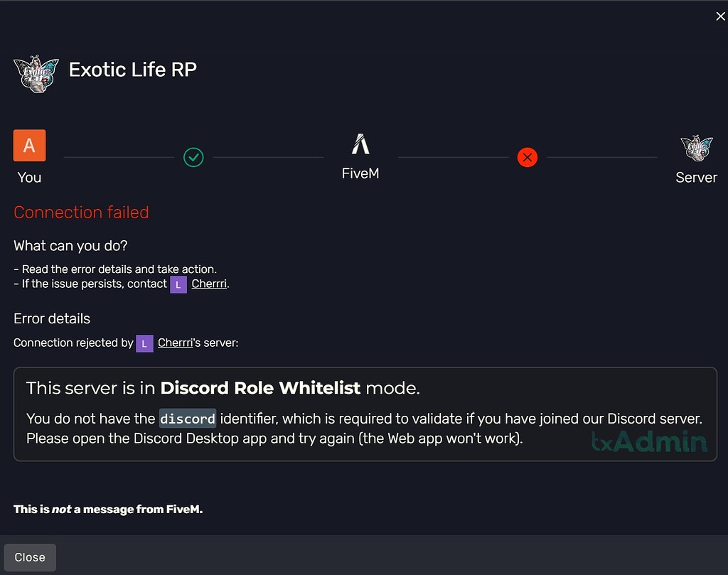Click the FiveM lambda logo
Image resolution: width=728 pixels, height=575 pixels.
[x=360, y=143]
